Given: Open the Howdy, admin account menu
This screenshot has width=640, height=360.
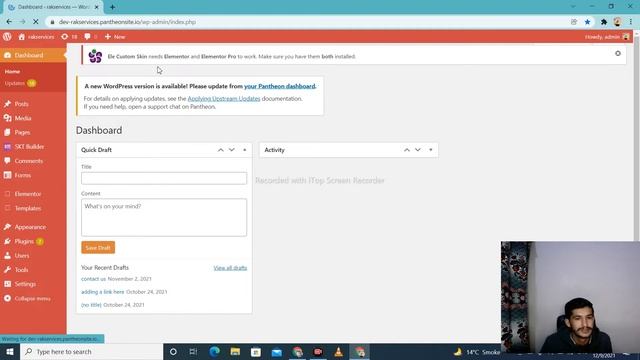Looking at the screenshot, I should (x=607, y=37).
